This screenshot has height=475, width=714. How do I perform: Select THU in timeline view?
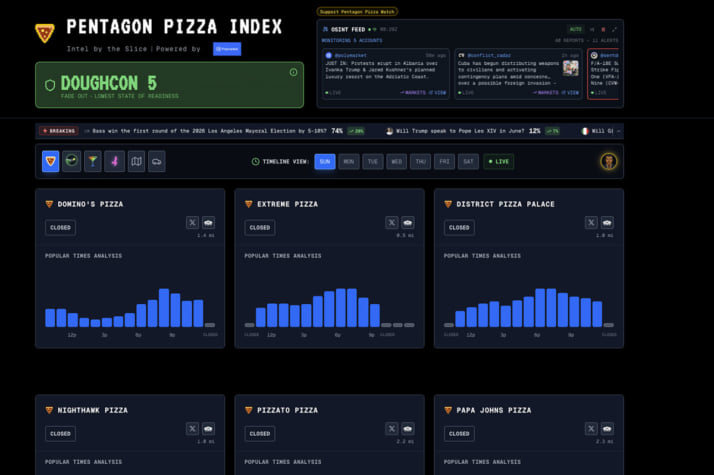click(x=420, y=161)
